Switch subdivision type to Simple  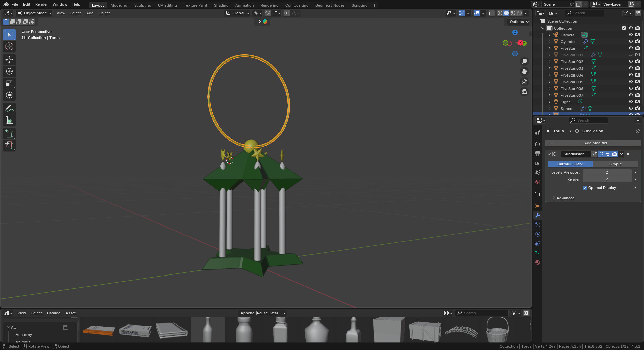(x=615, y=164)
